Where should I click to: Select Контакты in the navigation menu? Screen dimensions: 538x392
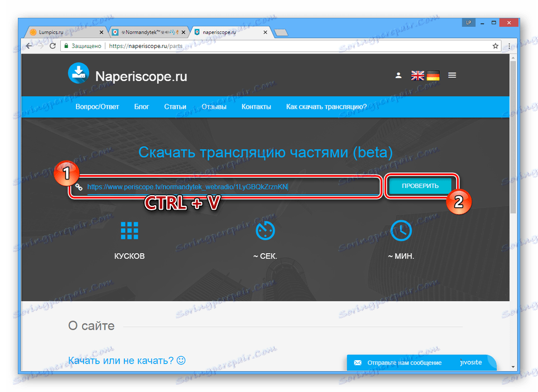pyautogui.click(x=256, y=107)
